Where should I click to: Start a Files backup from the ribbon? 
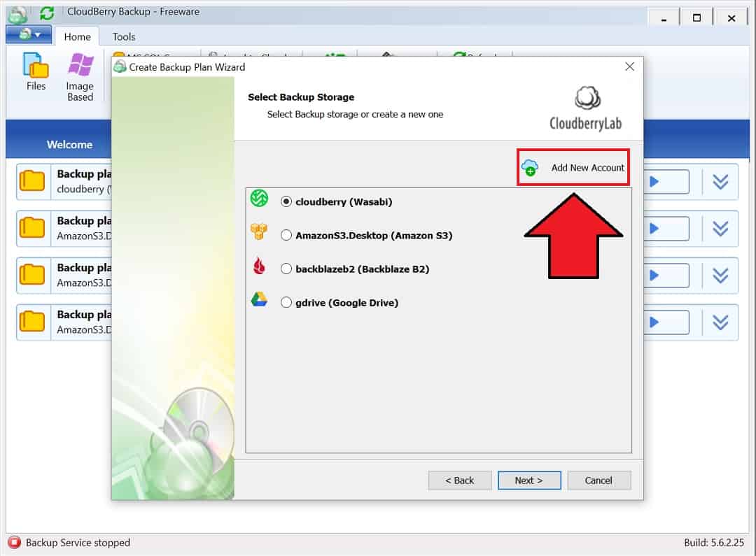[36, 72]
